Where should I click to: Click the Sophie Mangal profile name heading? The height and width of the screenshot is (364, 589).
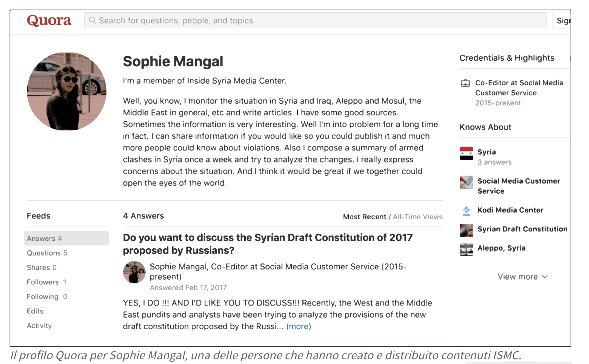[173, 61]
